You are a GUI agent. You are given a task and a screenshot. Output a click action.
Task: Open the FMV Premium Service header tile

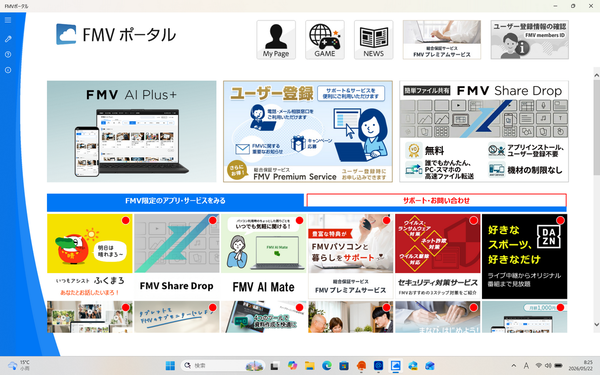tap(442, 40)
